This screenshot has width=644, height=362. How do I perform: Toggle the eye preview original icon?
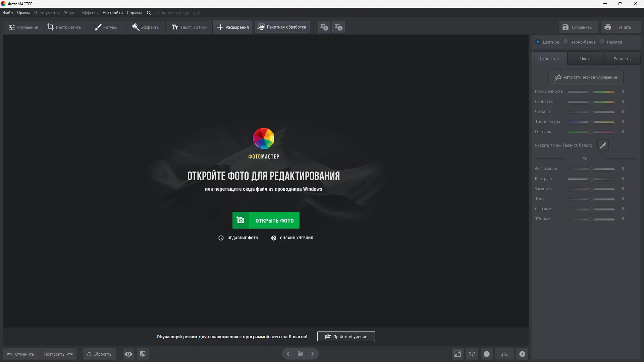click(128, 354)
